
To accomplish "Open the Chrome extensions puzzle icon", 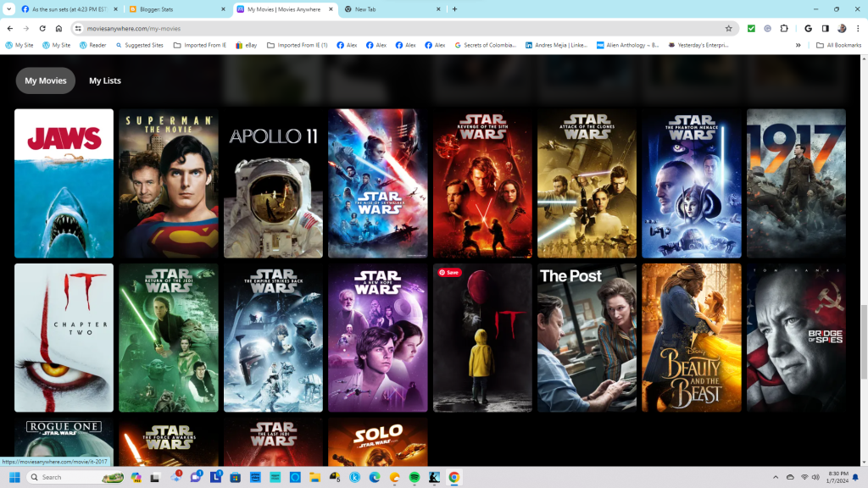I will pos(783,28).
